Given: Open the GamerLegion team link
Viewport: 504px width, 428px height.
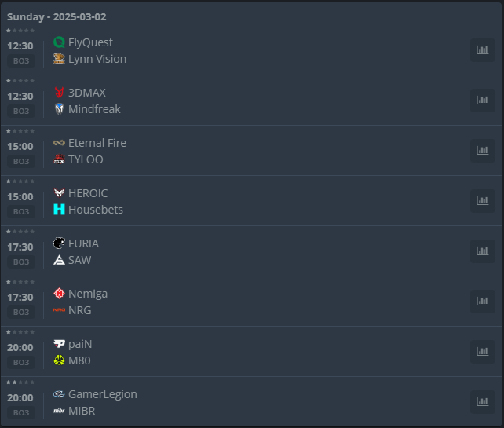Looking at the screenshot, I should tap(102, 394).
